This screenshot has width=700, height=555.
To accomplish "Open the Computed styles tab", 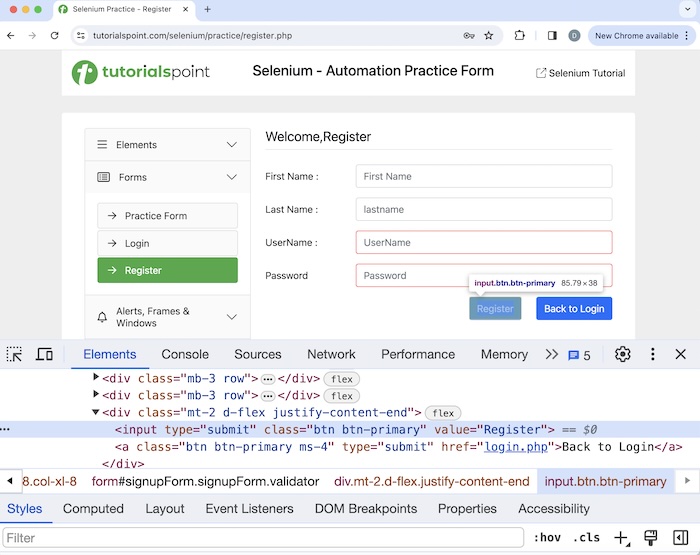I will tap(93, 509).
